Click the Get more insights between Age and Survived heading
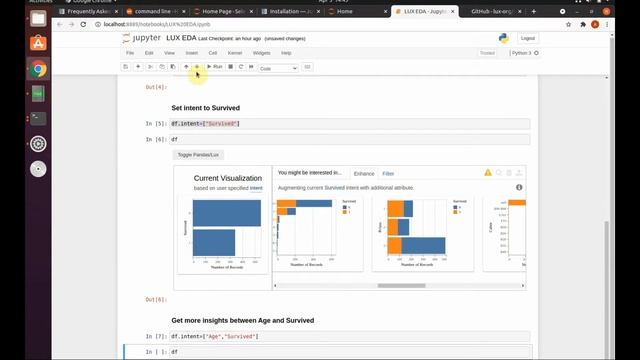Image resolution: width=640 pixels, height=360 pixels. 243,320
